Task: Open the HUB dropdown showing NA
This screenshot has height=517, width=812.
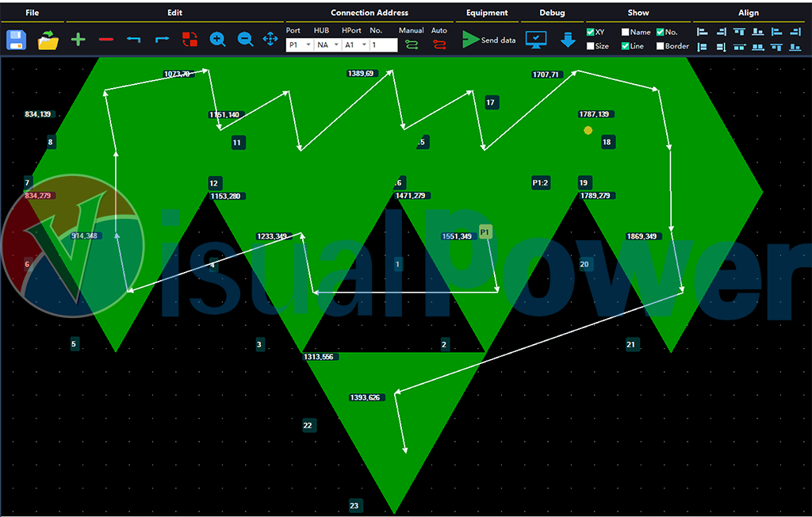Action: (327, 45)
